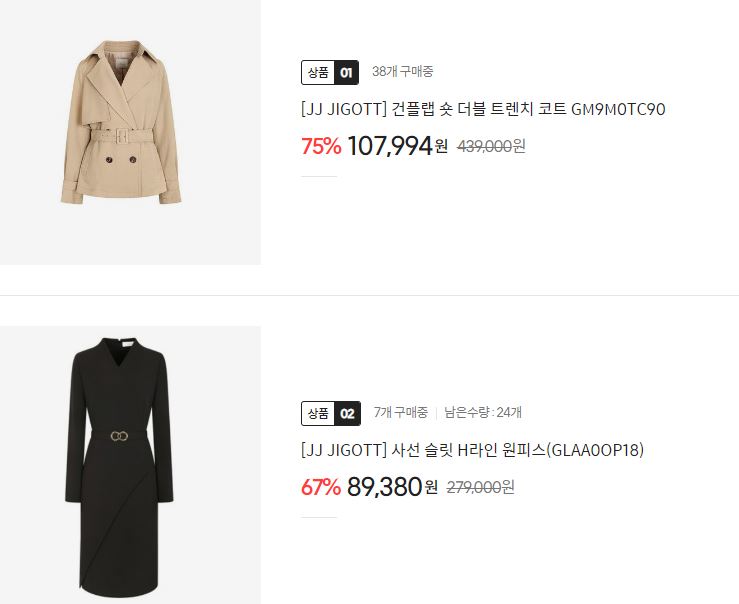Click the 7개 구매중 purchase count

pyautogui.click(x=401, y=413)
